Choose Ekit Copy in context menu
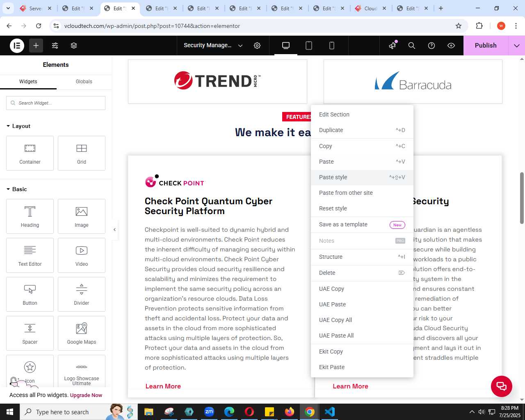Viewport: 525px width, 420px height. (362, 352)
